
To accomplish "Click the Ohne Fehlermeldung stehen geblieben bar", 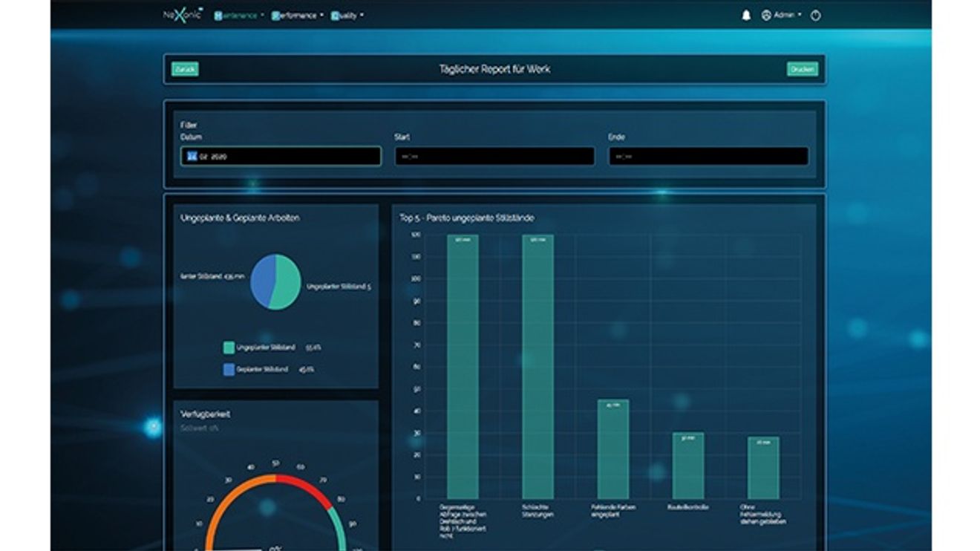I will coord(763,468).
